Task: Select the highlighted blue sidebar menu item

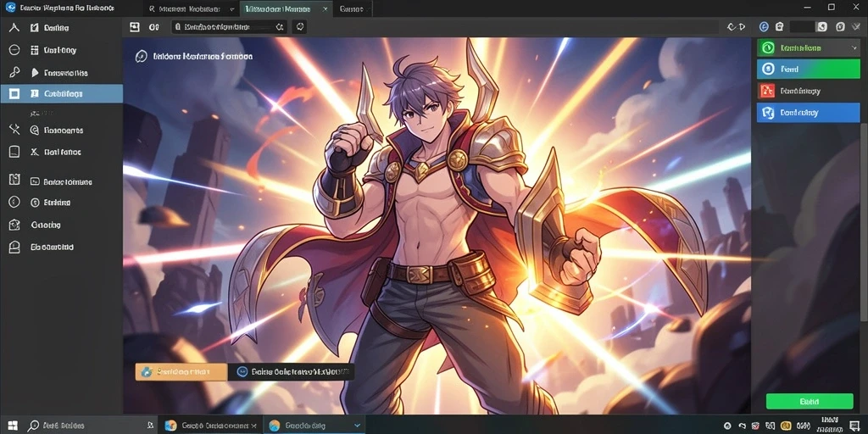Action: click(61, 93)
